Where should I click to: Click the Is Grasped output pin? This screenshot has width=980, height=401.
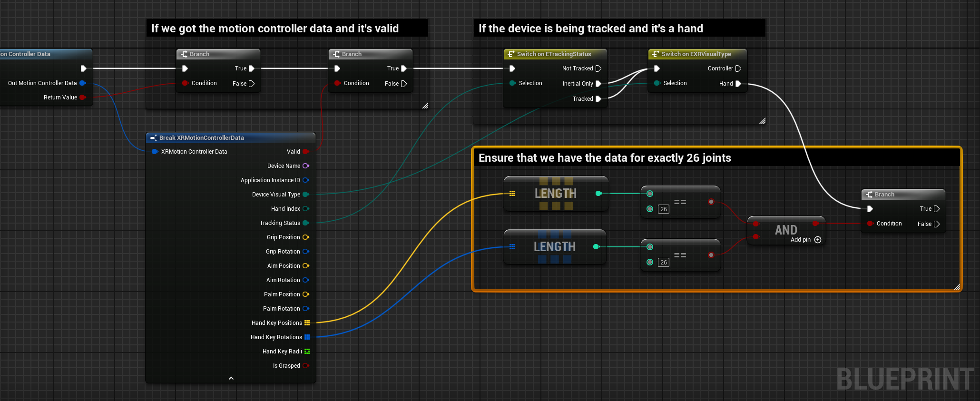[x=305, y=366]
